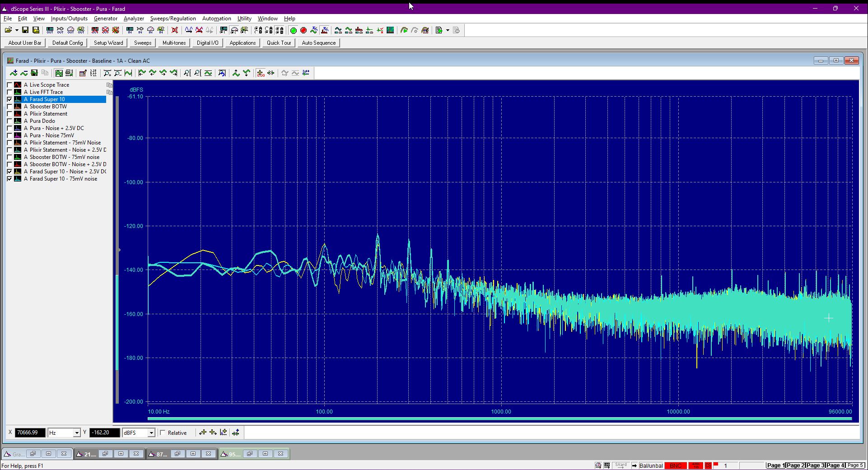Click the Multi-tones button
The width and height of the screenshot is (868, 470).
(174, 43)
